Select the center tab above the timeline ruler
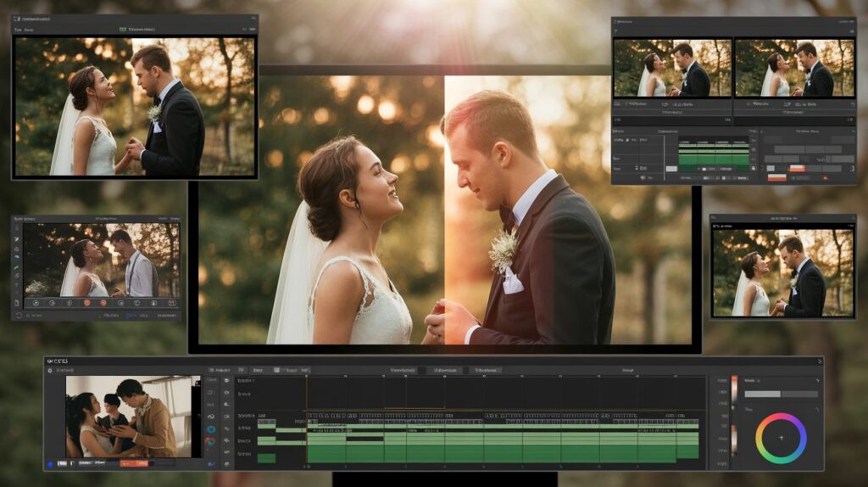This screenshot has height=487, width=868. click(x=444, y=371)
